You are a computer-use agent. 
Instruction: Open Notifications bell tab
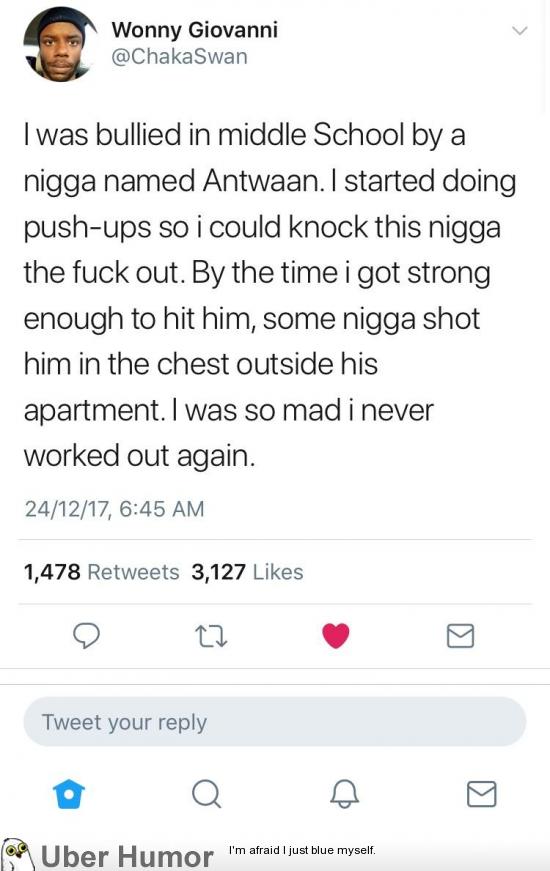[x=344, y=794]
